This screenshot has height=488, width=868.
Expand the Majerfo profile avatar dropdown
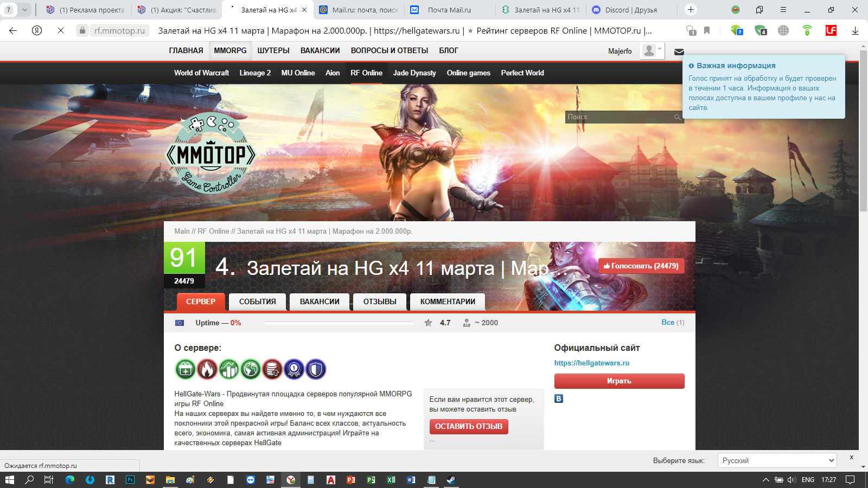652,50
